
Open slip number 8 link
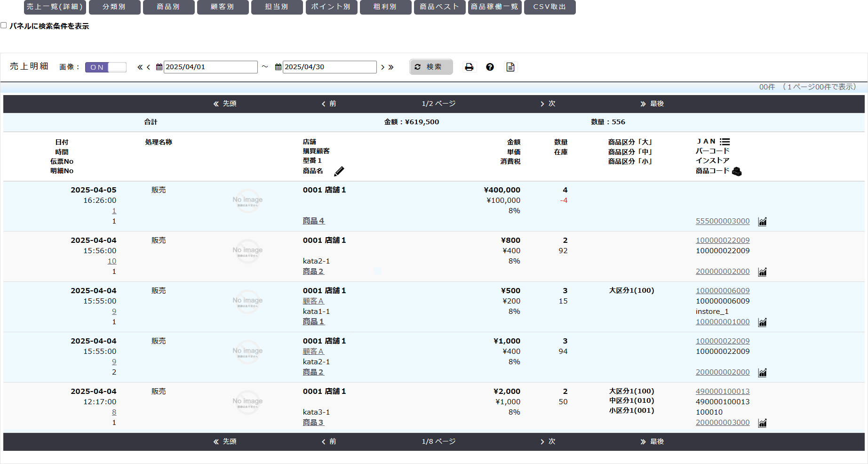(114, 412)
